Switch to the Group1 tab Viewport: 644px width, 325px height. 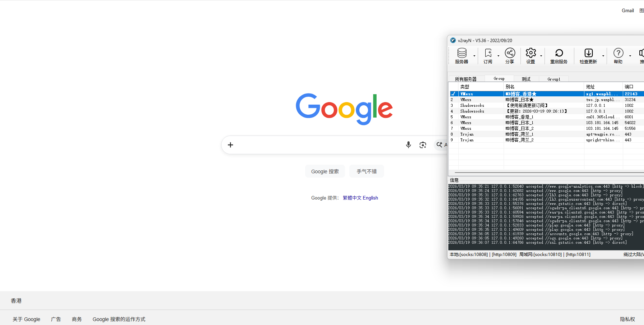click(x=554, y=79)
